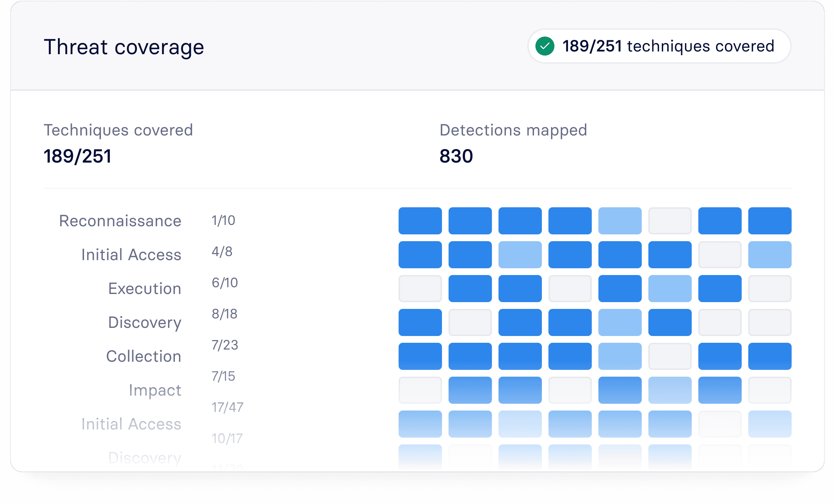The width and height of the screenshot is (835, 504).
Task: Click first dark blue cell in Reconnaissance row
Action: [420, 221]
